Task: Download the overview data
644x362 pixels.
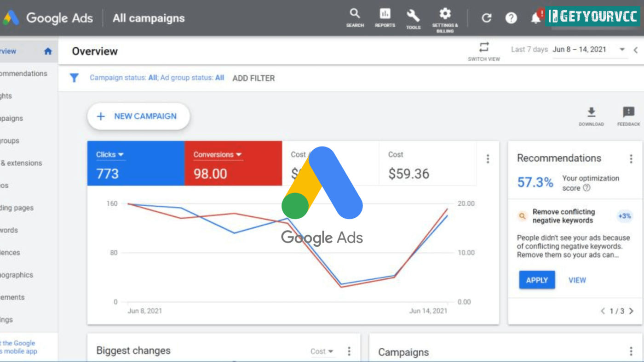Action: coord(592,117)
